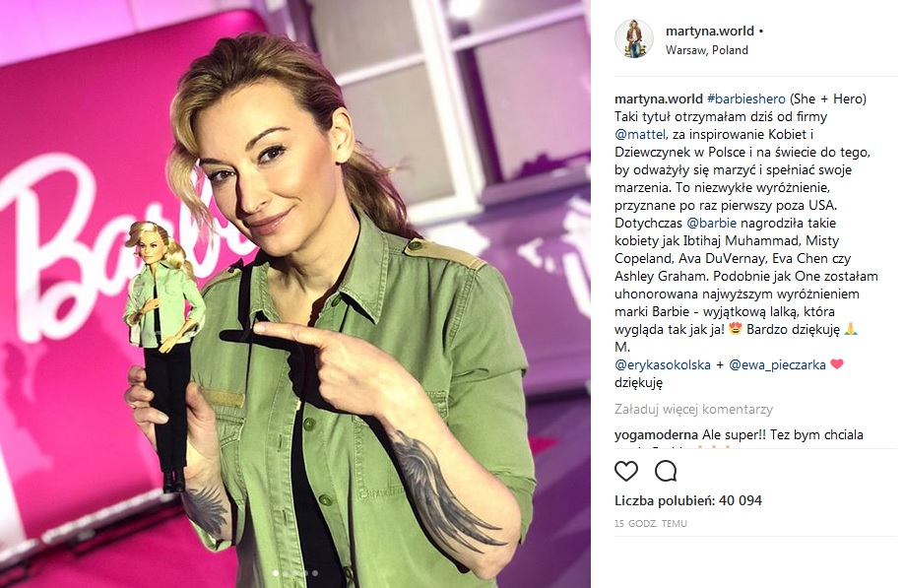Load more comments via Załaduj więcej komentarzy
Viewport: 904px width, 588px height.
(693, 410)
